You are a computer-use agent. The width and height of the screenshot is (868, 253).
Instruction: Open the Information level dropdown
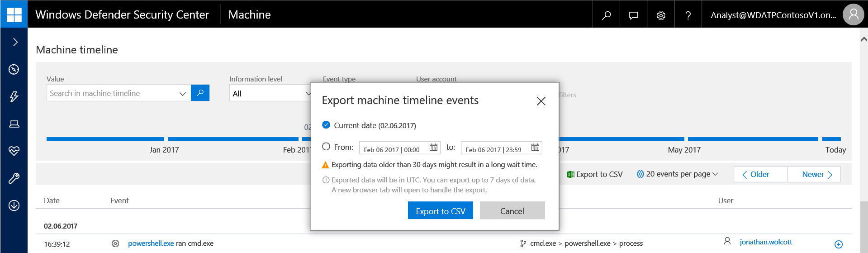point(270,94)
